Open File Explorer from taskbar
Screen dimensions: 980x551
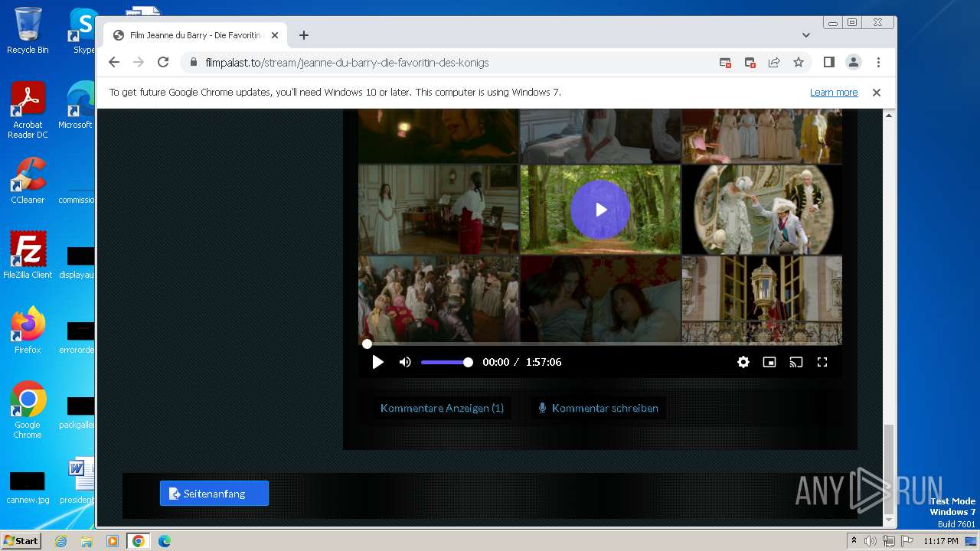87,541
